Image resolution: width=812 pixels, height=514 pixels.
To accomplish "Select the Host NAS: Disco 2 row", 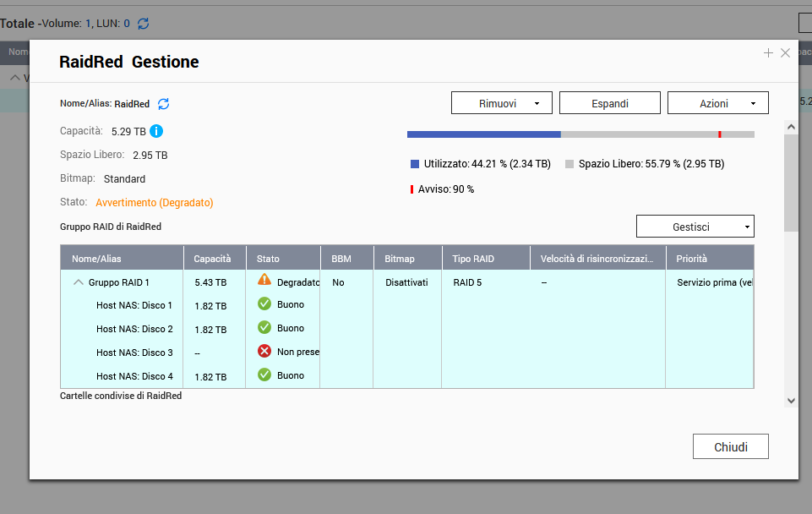I will click(x=134, y=329).
